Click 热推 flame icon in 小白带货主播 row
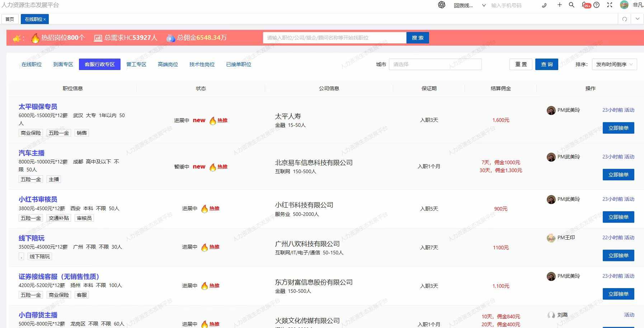This screenshot has width=644, height=328. point(205,324)
